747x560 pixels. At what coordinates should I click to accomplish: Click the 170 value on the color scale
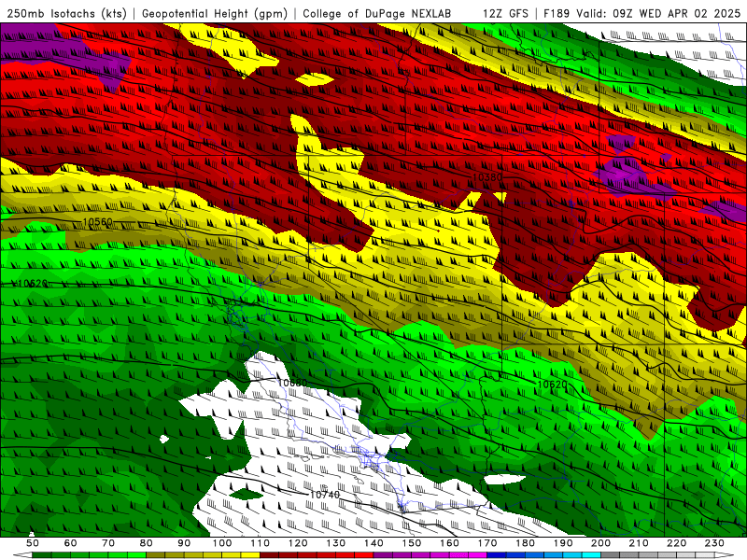pyautogui.click(x=487, y=543)
